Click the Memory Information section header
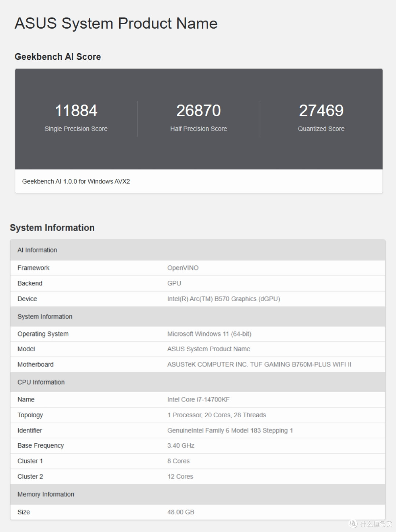Image resolution: width=396 pixels, height=532 pixels. pyautogui.click(x=198, y=494)
